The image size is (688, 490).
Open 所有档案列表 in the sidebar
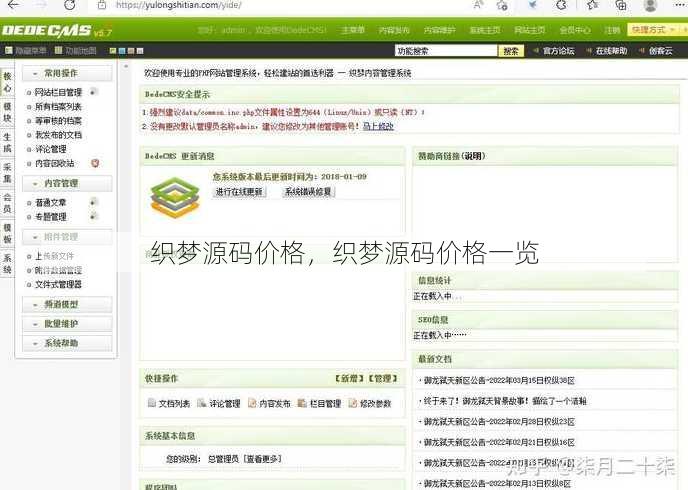pyautogui.click(x=58, y=107)
